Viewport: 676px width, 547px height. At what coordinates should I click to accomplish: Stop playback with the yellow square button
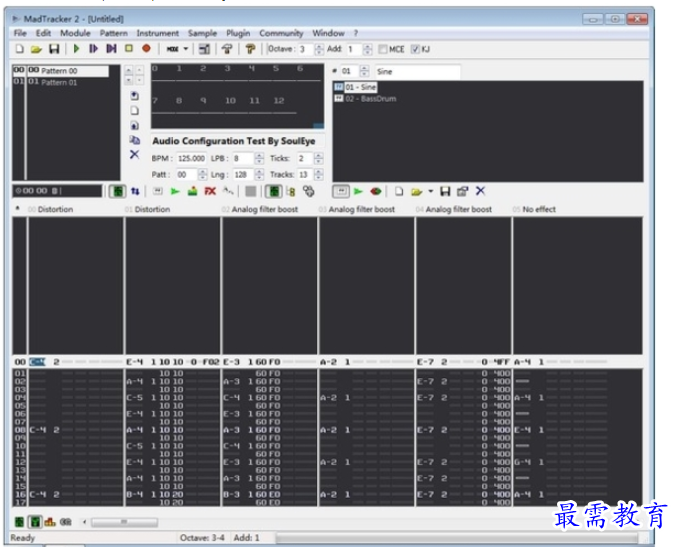coord(128,48)
